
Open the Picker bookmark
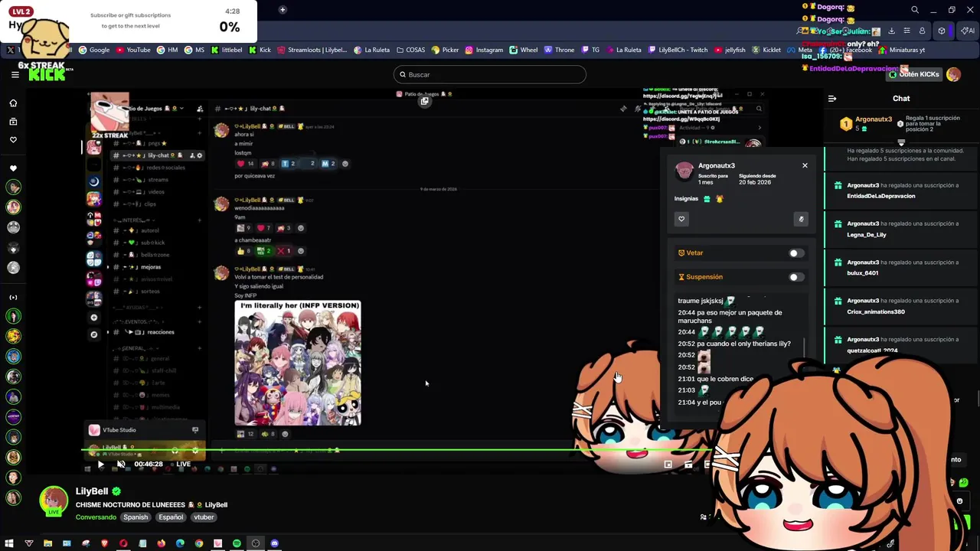point(446,50)
